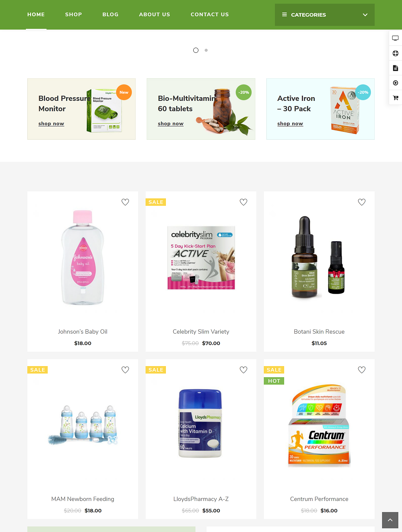Toggle wishlist heart on Celebrity Slim Variety
Viewport: 402px width, 532px height.
point(243,202)
